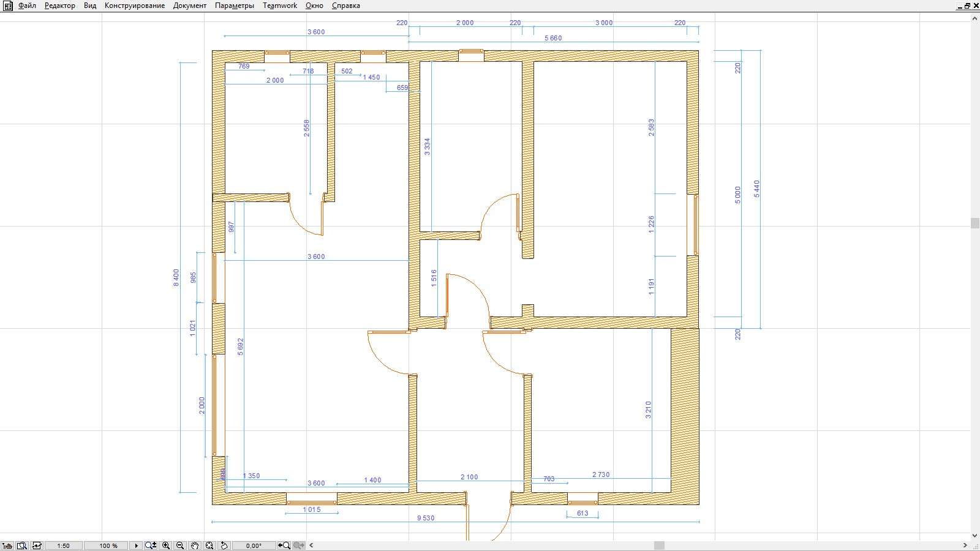This screenshot has width=980, height=551.
Task: Click the zoom out magnifier icon
Action: [x=180, y=545]
